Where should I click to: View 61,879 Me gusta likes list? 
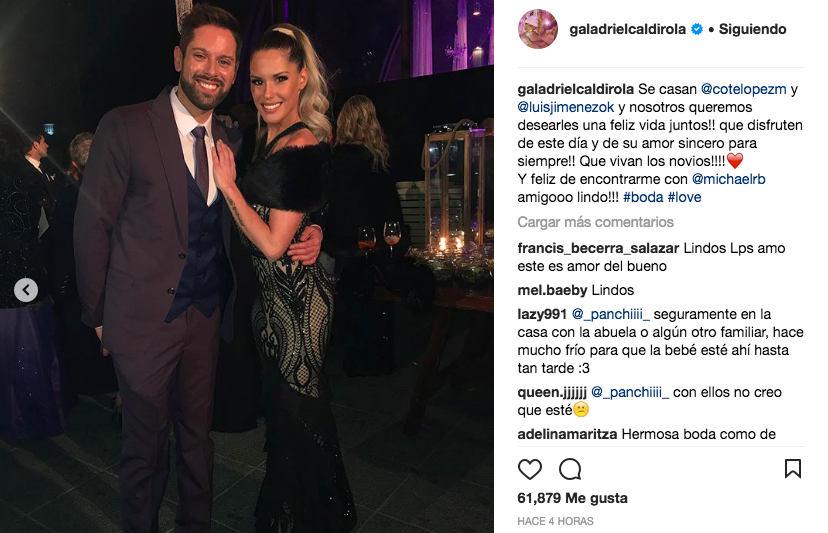572,498
